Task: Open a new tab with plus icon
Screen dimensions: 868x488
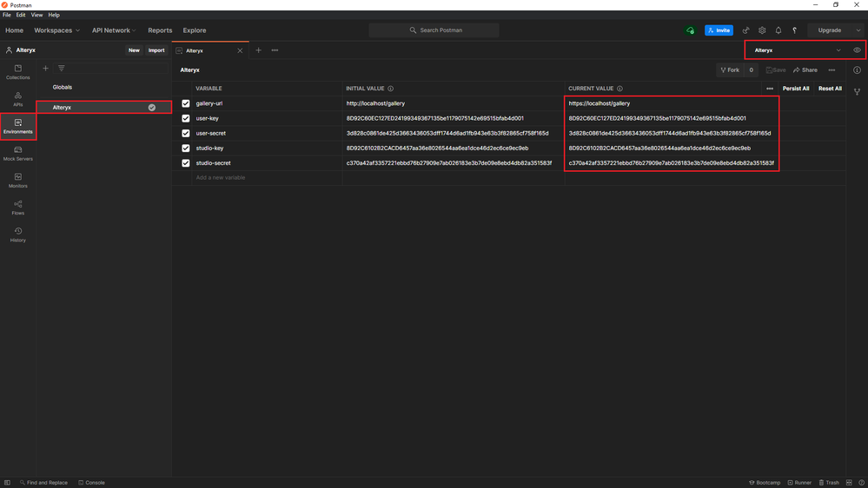Action: 259,50
